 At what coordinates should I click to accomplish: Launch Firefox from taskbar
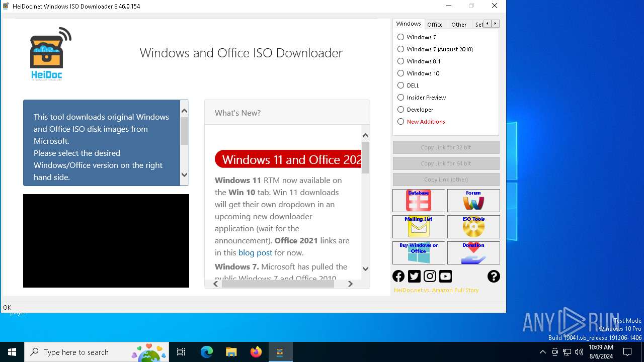[x=256, y=352]
